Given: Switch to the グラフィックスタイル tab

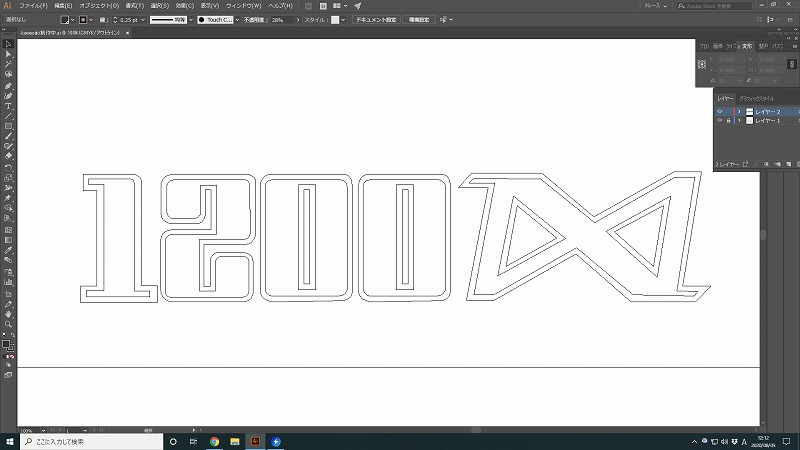Looking at the screenshot, I should [757, 98].
